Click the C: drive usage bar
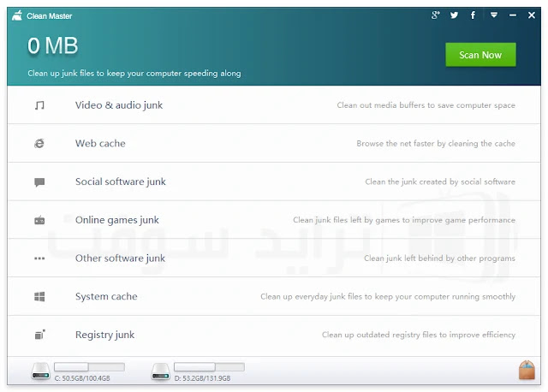Viewport: 548px width, 392px height. [89, 367]
